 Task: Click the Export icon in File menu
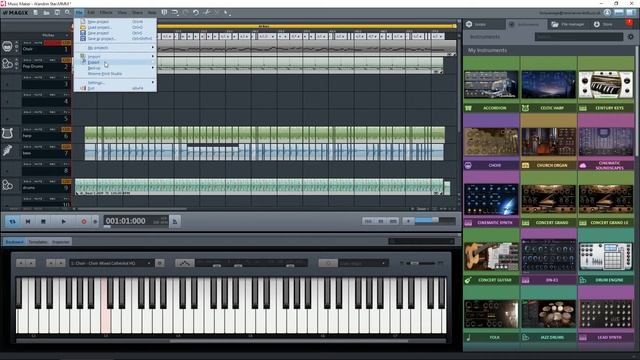tap(83, 62)
